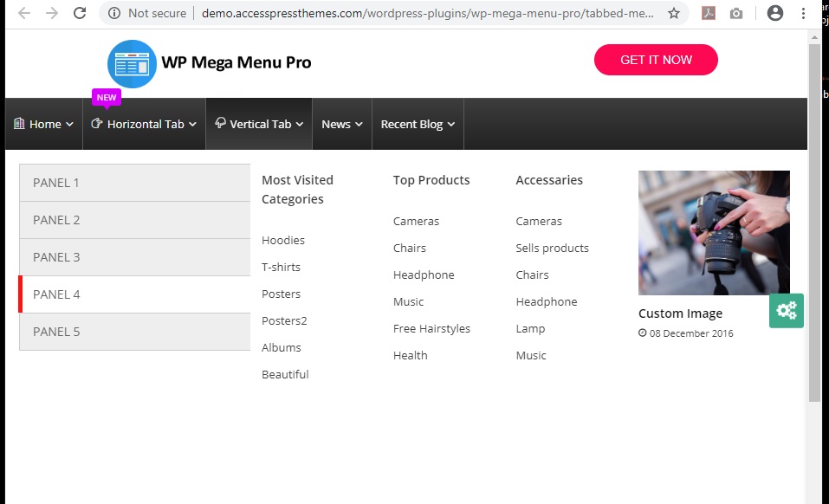Open Chairs under Accessaries
The image size is (829, 504).
point(532,275)
